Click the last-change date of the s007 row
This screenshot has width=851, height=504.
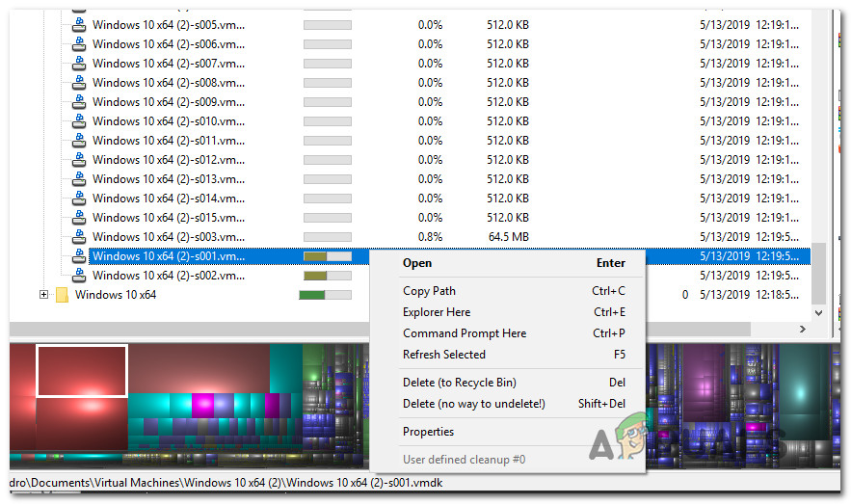pyautogui.click(x=749, y=64)
